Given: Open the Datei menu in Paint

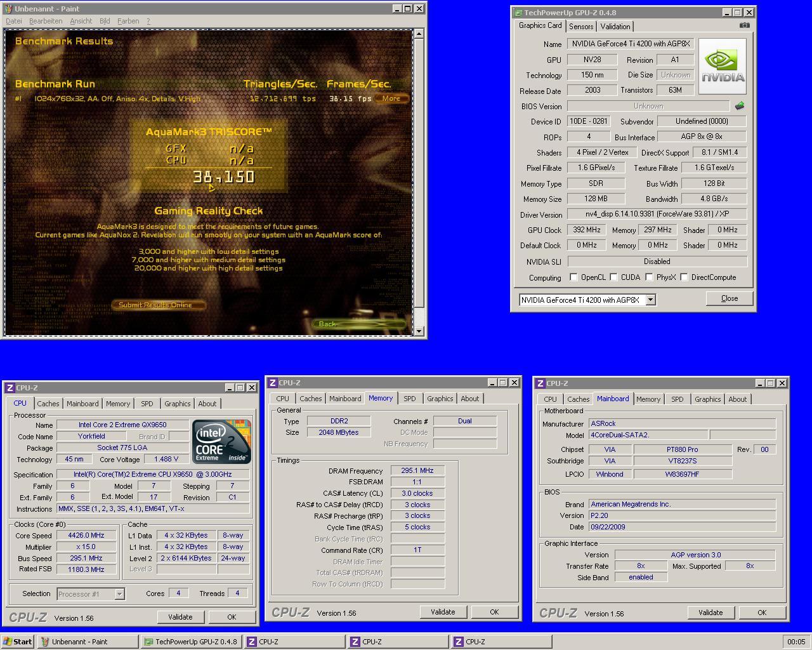Looking at the screenshot, I should tap(13, 21).
